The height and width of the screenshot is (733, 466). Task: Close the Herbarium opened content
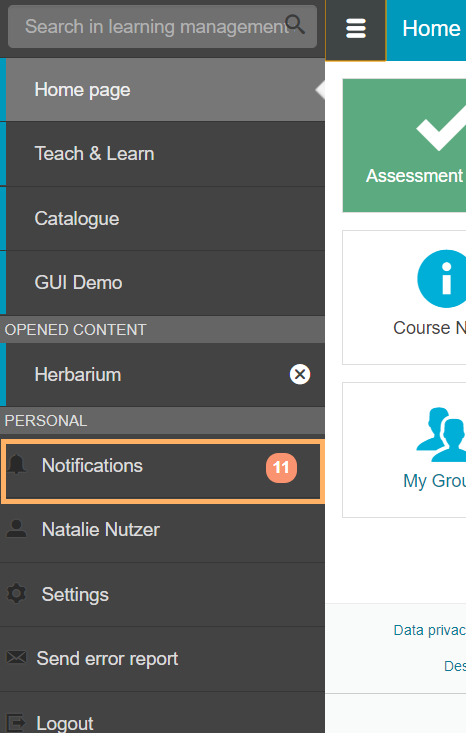point(300,374)
